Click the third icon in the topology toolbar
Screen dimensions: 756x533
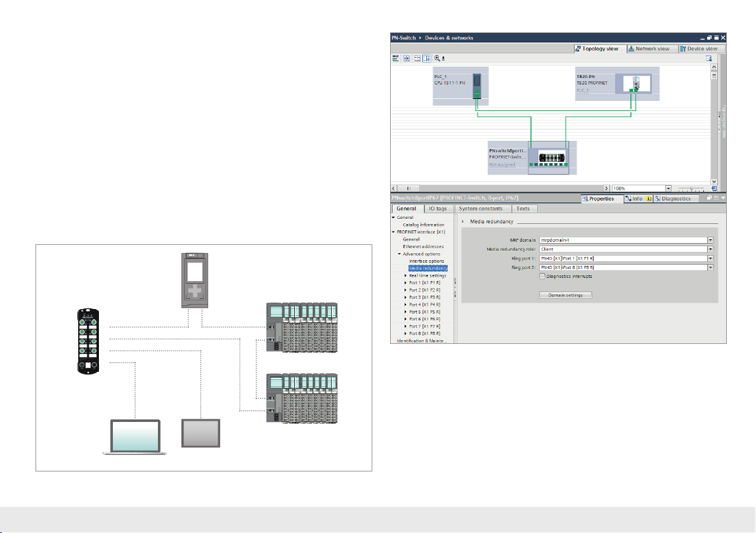click(x=417, y=58)
